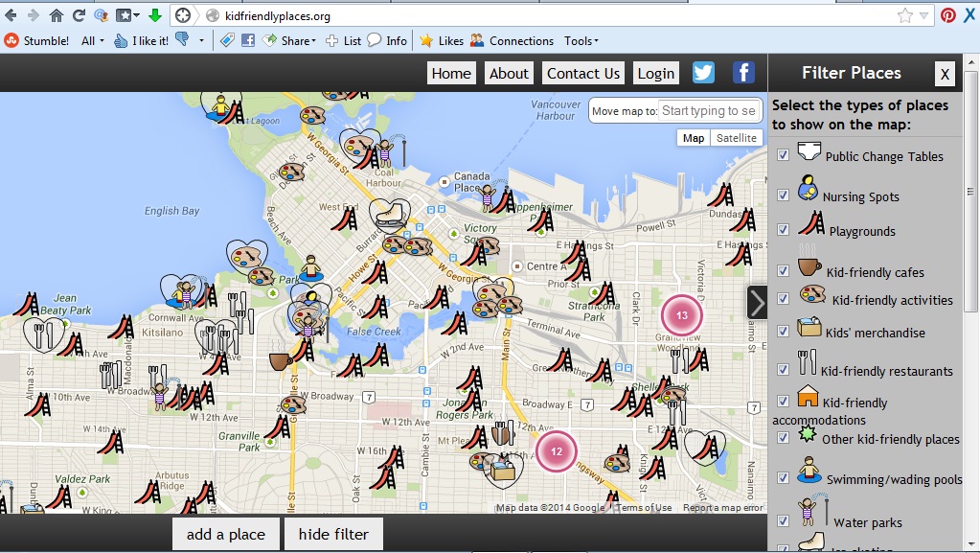Uncheck Nursing Spots filter
Image resolution: width=980 pixels, height=553 pixels.
click(x=783, y=195)
